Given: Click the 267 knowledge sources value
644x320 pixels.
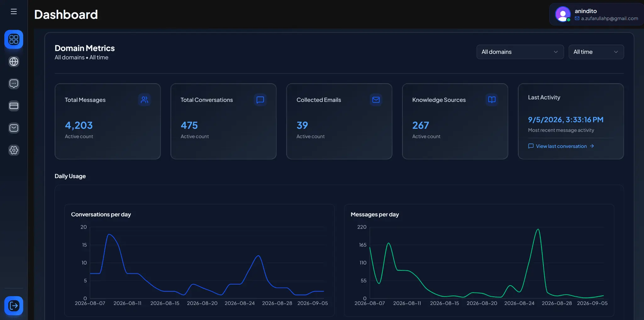Looking at the screenshot, I should [x=420, y=125].
